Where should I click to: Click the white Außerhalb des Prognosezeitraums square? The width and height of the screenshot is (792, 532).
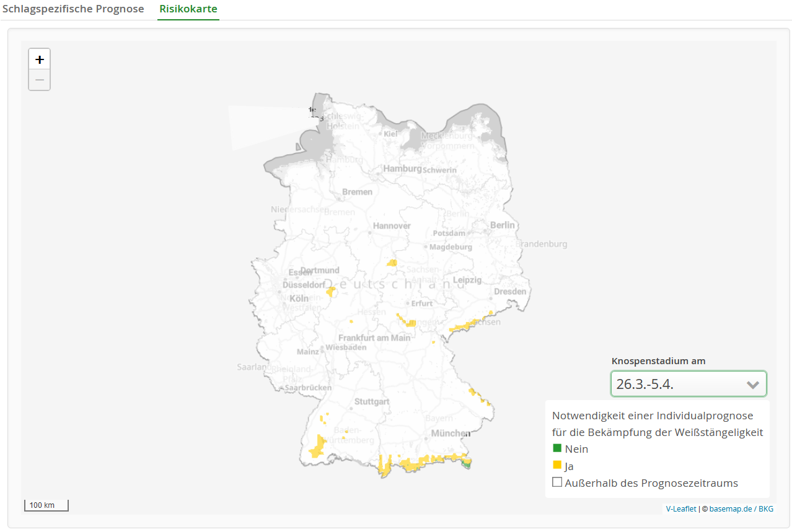tap(557, 482)
